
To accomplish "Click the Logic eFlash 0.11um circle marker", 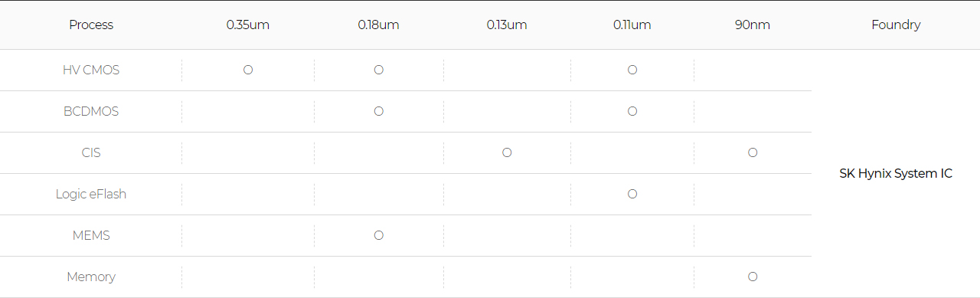I will (x=632, y=194).
